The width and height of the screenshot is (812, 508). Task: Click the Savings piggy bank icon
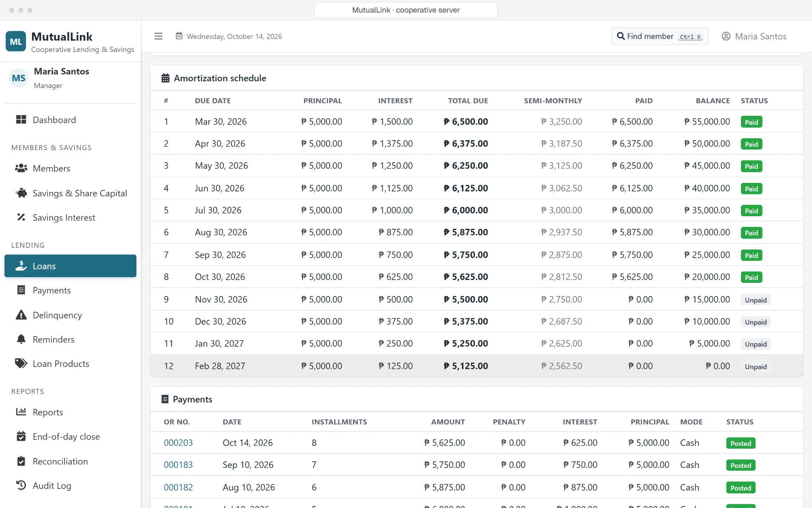click(21, 193)
